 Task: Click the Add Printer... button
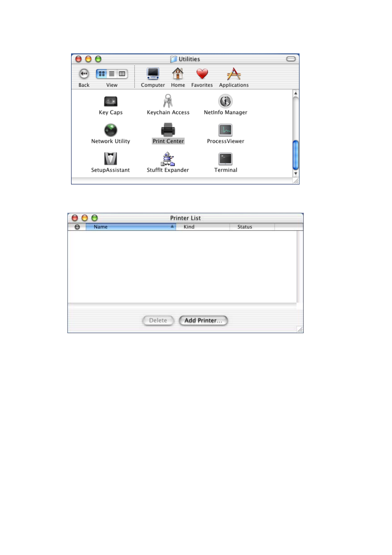coord(203,320)
